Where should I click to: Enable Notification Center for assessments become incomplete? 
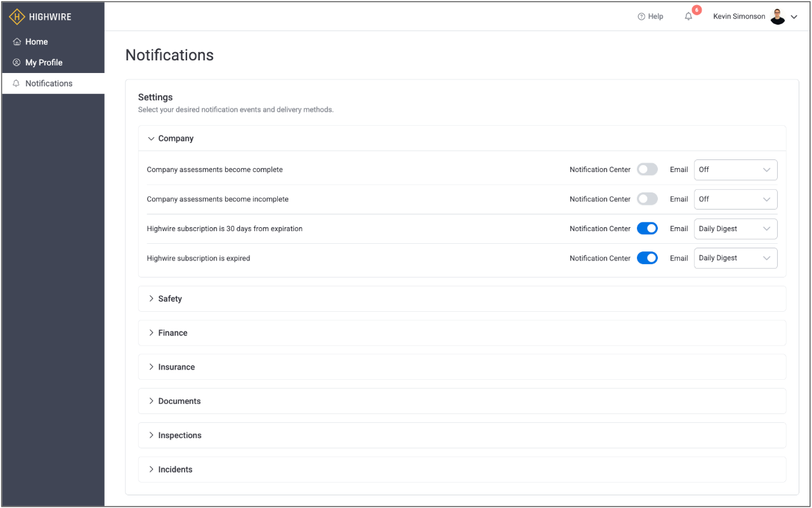(647, 199)
